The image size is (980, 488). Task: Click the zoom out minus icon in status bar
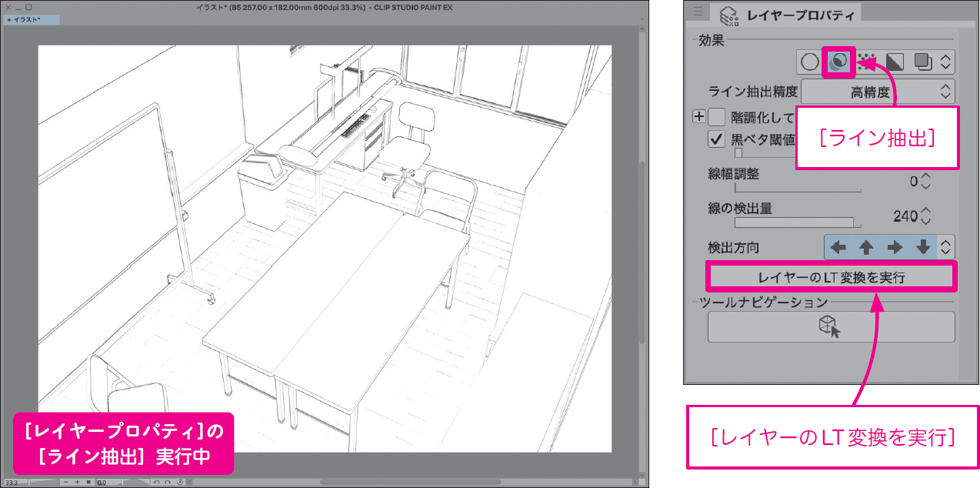(66, 482)
